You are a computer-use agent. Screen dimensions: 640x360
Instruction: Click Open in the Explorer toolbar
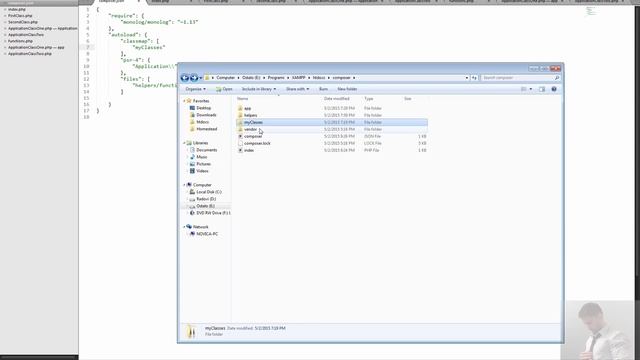(x=224, y=89)
